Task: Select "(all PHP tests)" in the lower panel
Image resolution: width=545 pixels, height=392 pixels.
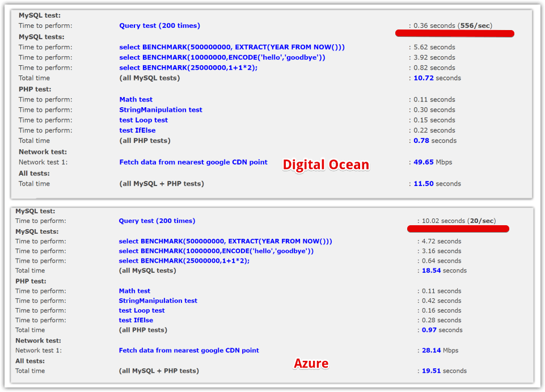Action: (x=143, y=330)
